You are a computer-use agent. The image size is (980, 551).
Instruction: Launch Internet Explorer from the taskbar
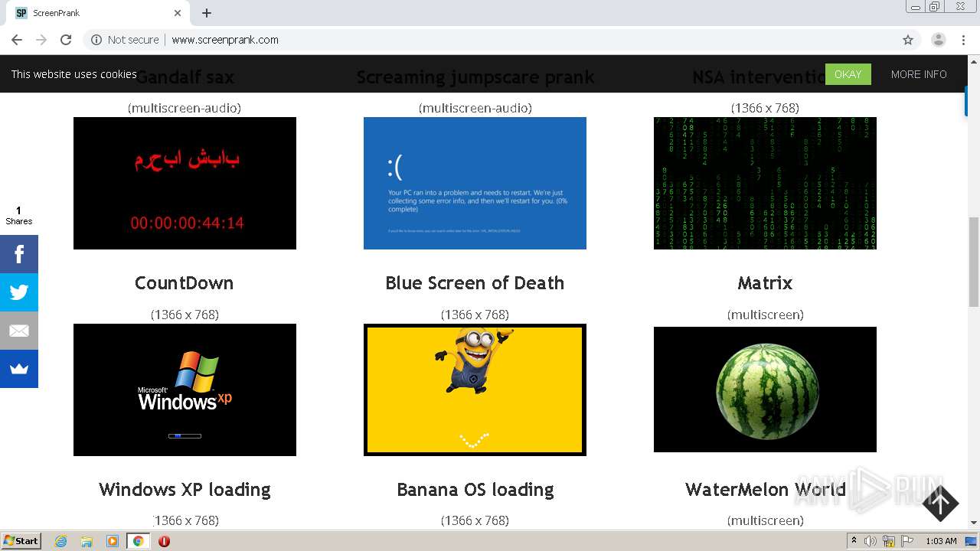[60, 541]
